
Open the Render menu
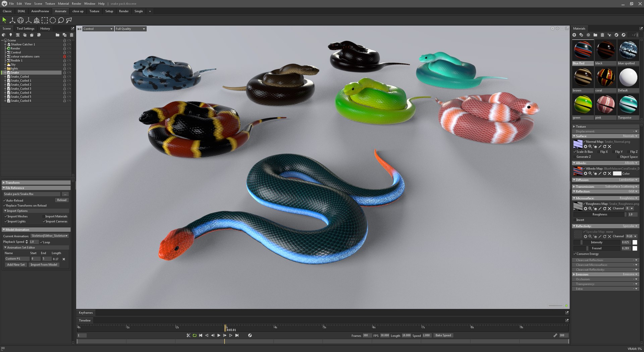[76, 4]
